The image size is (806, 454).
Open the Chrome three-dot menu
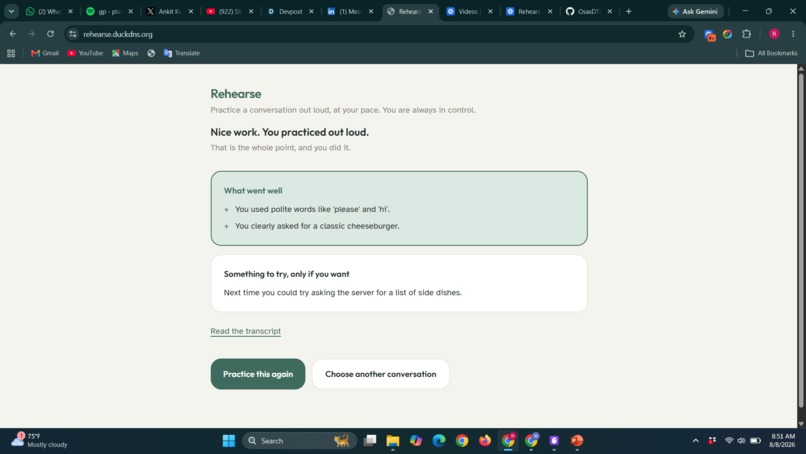click(793, 34)
